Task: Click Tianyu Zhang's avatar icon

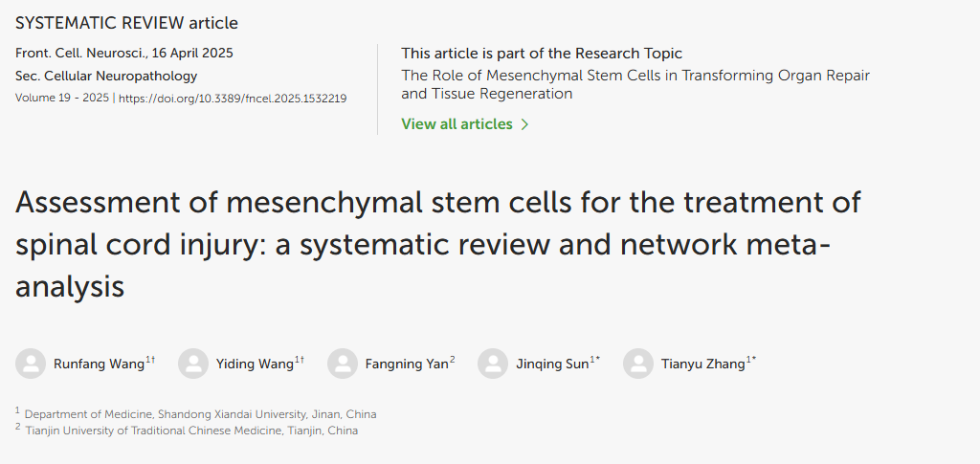Action: point(638,364)
